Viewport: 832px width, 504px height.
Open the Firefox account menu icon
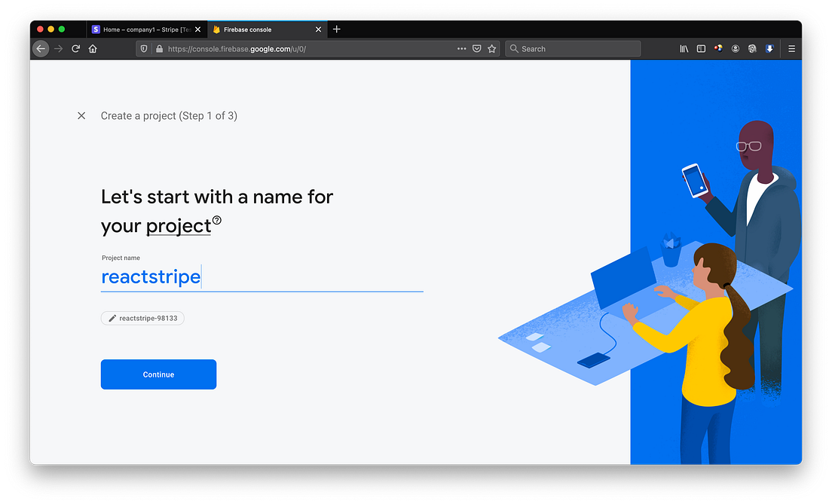(735, 48)
